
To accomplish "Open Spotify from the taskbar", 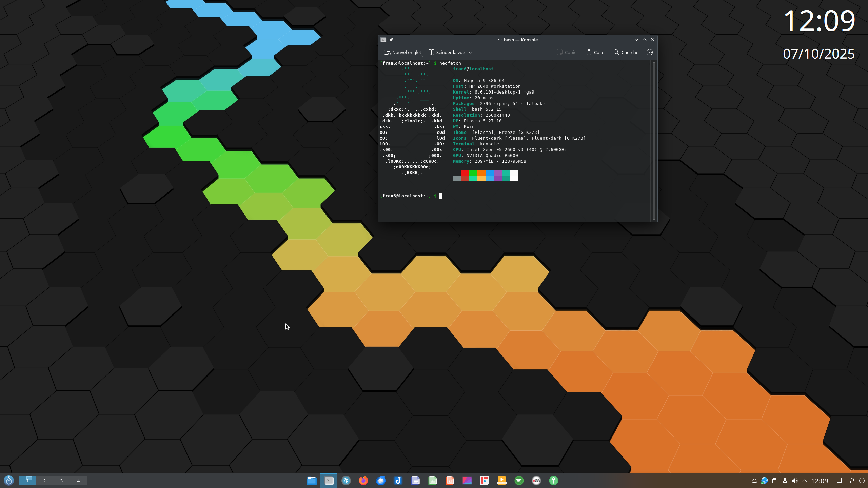I will [x=519, y=480].
